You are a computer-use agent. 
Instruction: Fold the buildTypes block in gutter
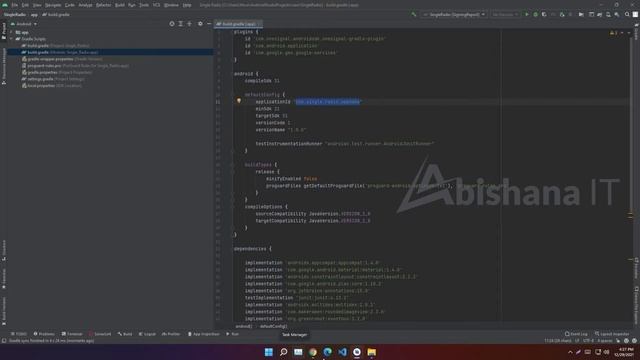coord(232,165)
